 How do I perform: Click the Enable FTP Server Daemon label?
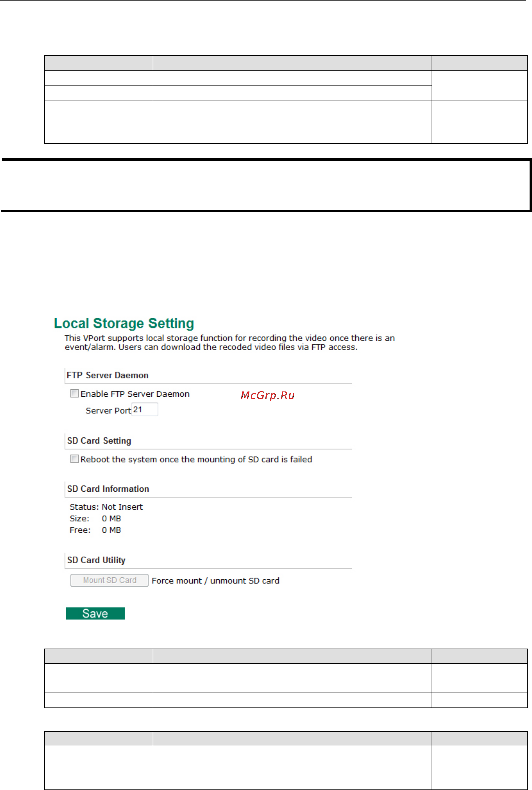(135, 394)
